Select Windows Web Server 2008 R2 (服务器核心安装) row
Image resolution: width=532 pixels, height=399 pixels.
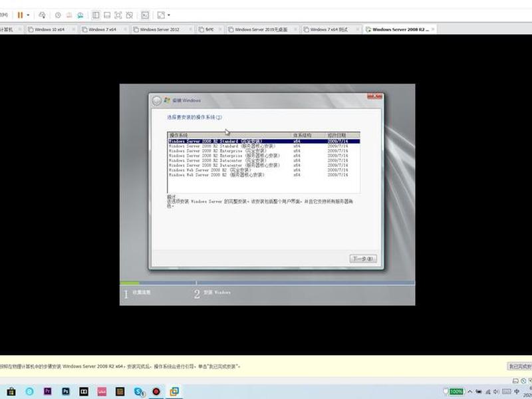pos(263,175)
